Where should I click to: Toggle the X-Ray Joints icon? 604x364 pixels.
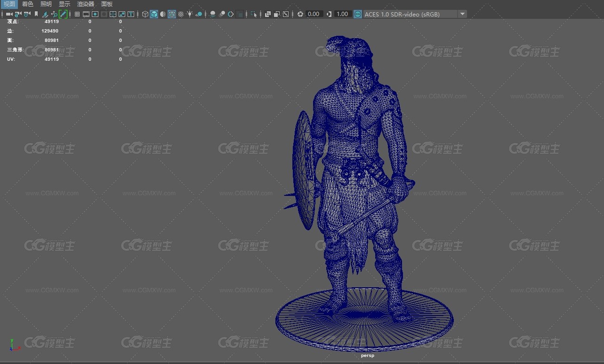(286, 14)
